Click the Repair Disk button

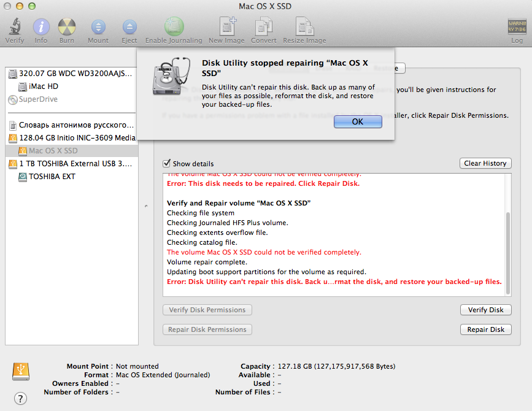pos(485,329)
